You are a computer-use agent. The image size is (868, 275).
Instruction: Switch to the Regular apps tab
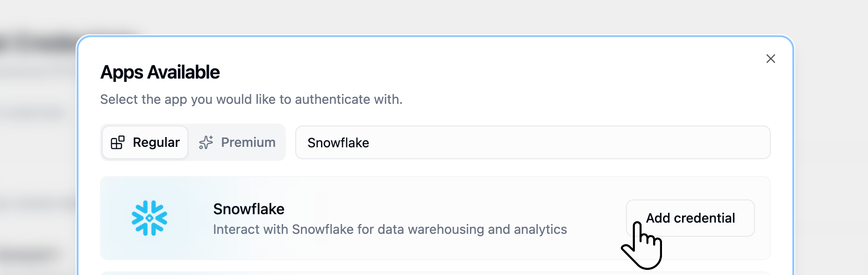pos(145,142)
